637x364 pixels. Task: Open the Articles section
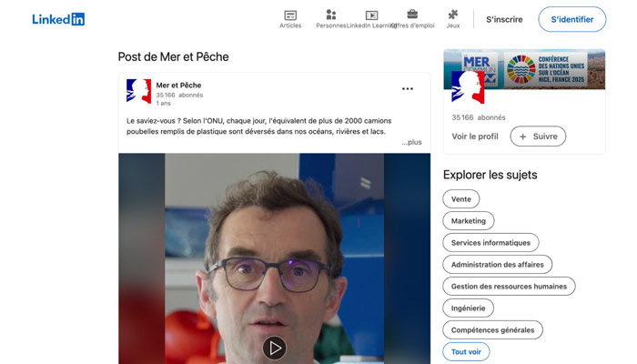pyautogui.click(x=290, y=19)
